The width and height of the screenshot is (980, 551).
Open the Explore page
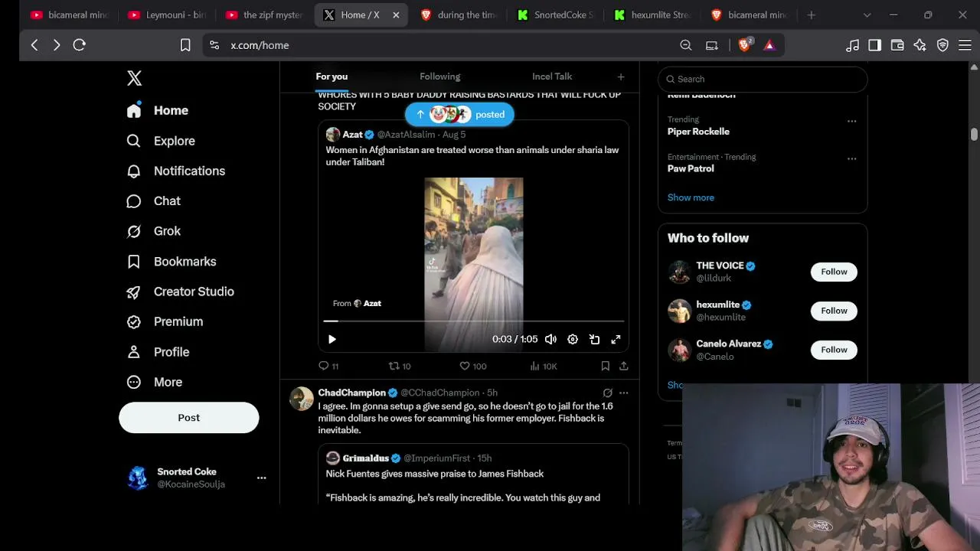click(161, 141)
